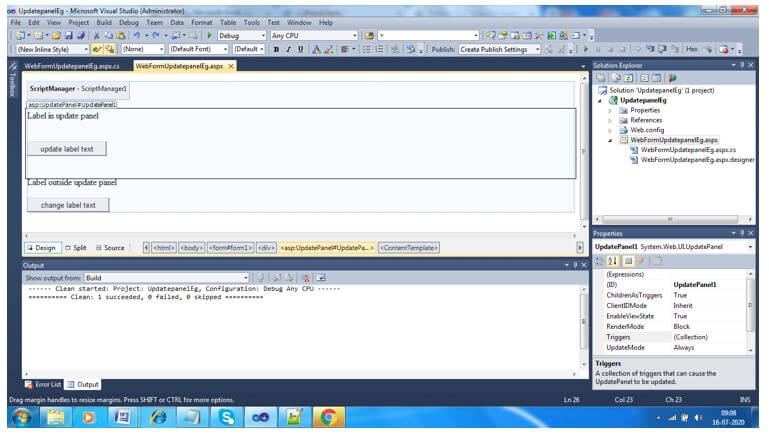Switch to Error List tab
Viewport: 769px width, 436px height.
(43, 385)
